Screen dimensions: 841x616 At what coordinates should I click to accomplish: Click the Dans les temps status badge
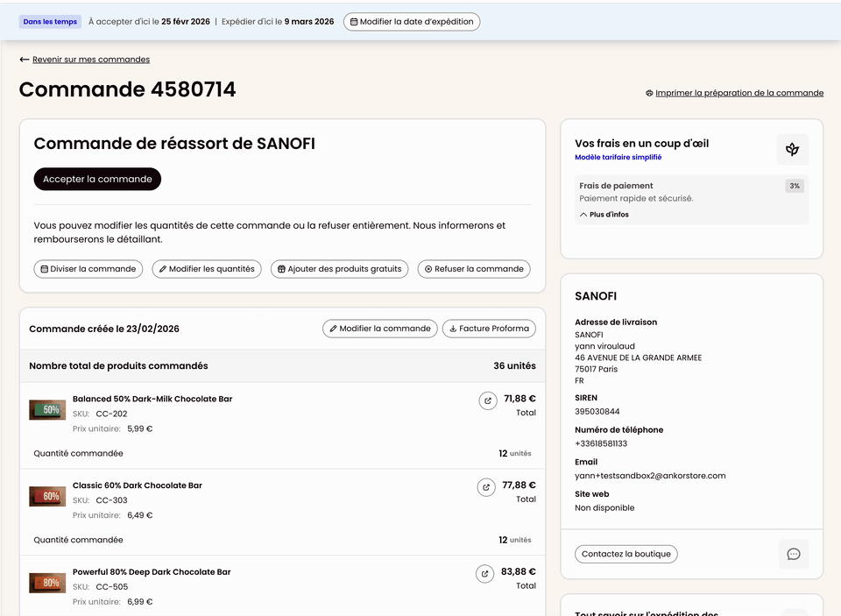(x=50, y=22)
